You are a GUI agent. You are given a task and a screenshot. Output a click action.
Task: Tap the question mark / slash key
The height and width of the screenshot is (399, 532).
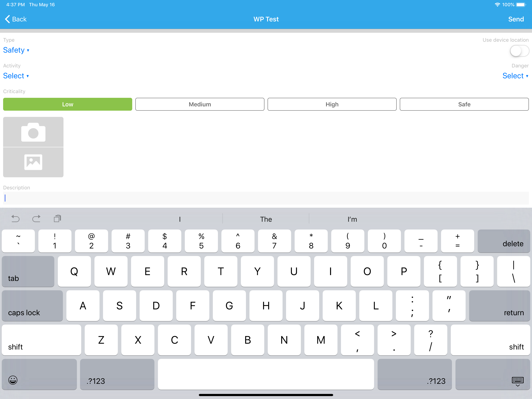click(431, 340)
